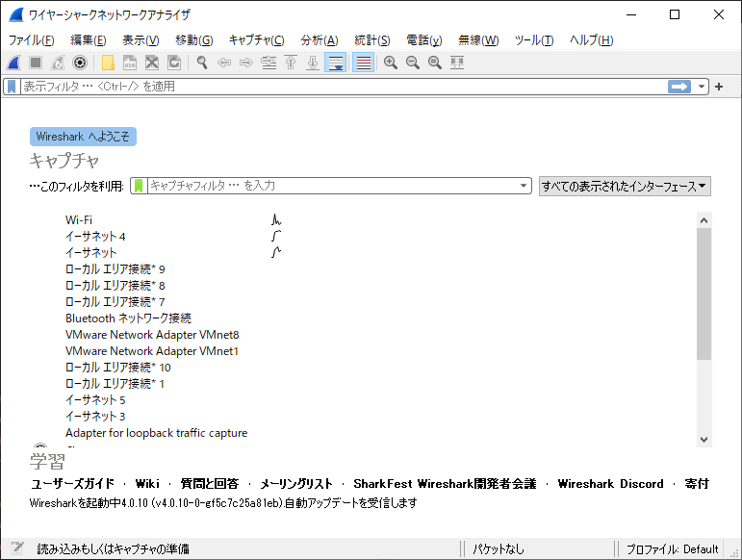The height and width of the screenshot is (560, 742).
Task: Open the 統計(S) menu
Action: pos(371,40)
